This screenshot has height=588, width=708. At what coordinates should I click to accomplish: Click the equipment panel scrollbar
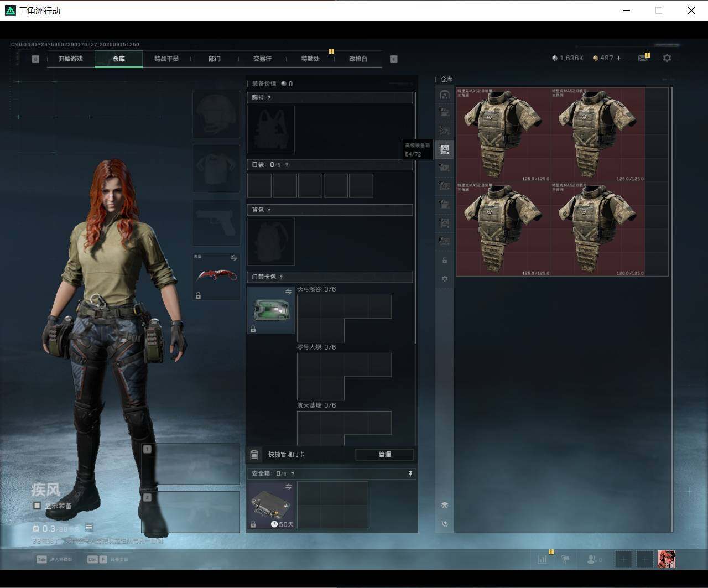click(x=415, y=218)
